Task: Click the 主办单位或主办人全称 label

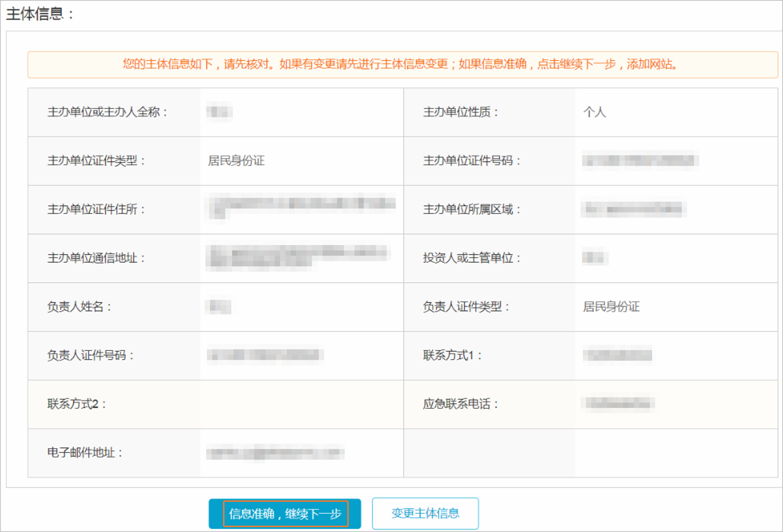Action: point(107,112)
